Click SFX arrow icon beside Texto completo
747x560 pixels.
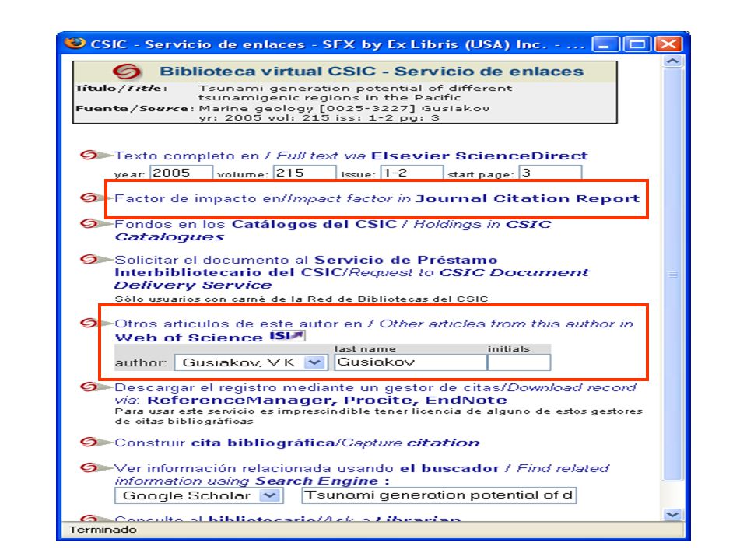(95, 156)
